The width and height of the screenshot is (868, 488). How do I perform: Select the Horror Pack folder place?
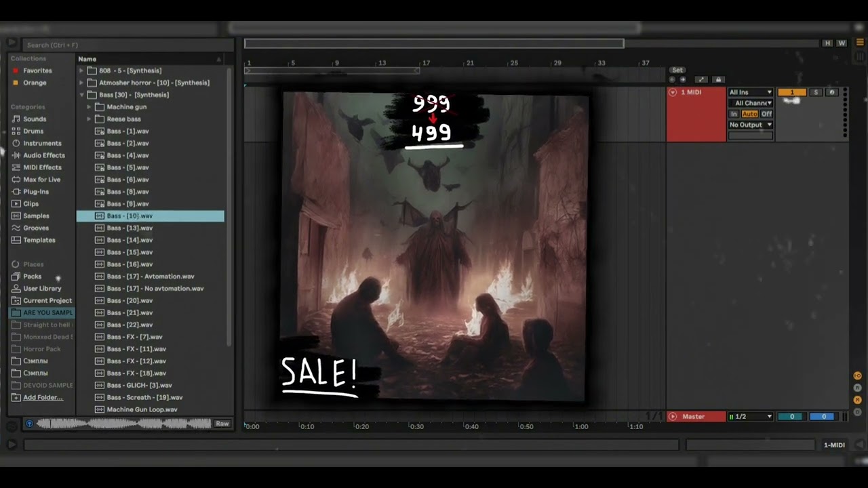click(x=36, y=349)
